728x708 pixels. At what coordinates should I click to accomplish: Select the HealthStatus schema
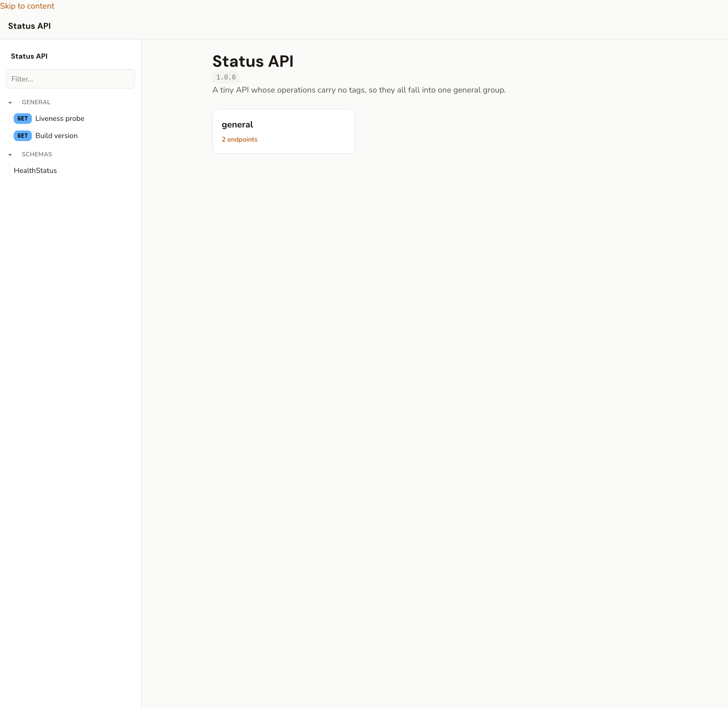[35, 171]
